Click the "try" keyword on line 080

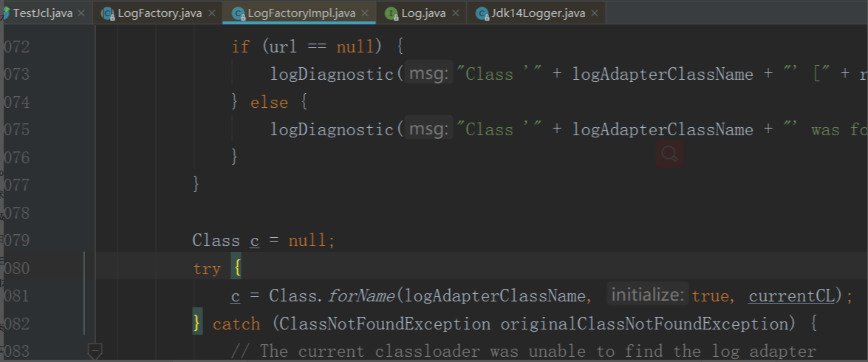pyautogui.click(x=207, y=268)
